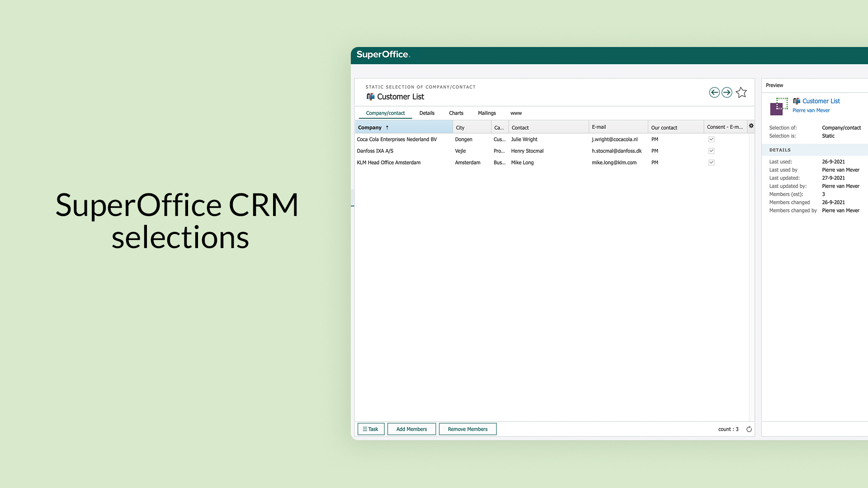The image size is (868, 488).
Task: Switch to Company/contact tab
Action: (385, 113)
